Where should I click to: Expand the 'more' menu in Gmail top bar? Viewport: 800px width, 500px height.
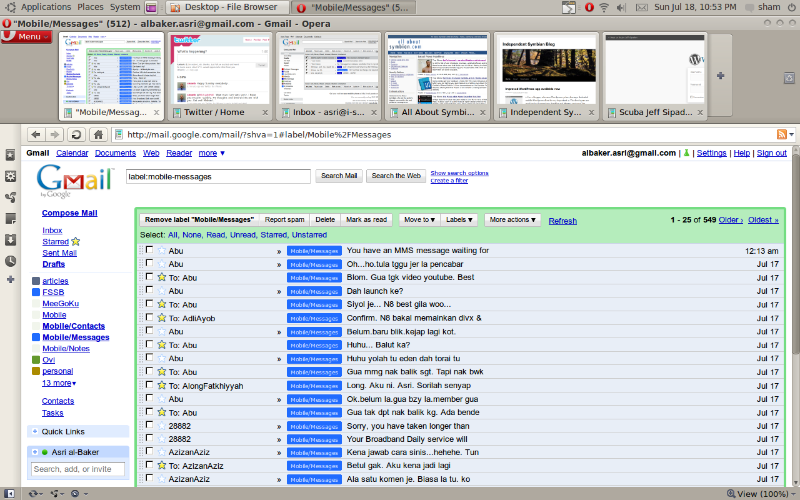coord(212,153)
